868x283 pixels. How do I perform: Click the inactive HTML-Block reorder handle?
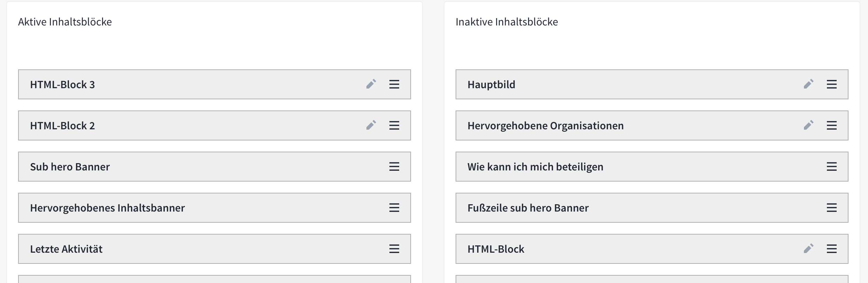832,249
